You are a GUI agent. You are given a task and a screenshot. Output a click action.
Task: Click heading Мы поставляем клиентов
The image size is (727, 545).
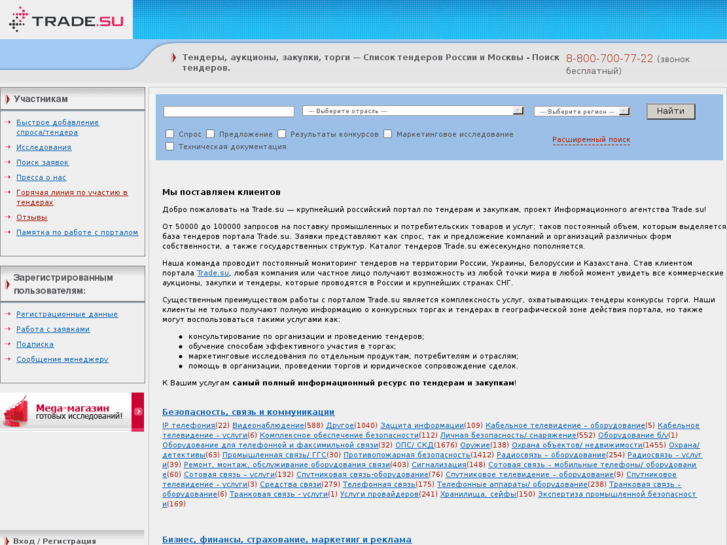pyautogui.click(x=221, y=192)
